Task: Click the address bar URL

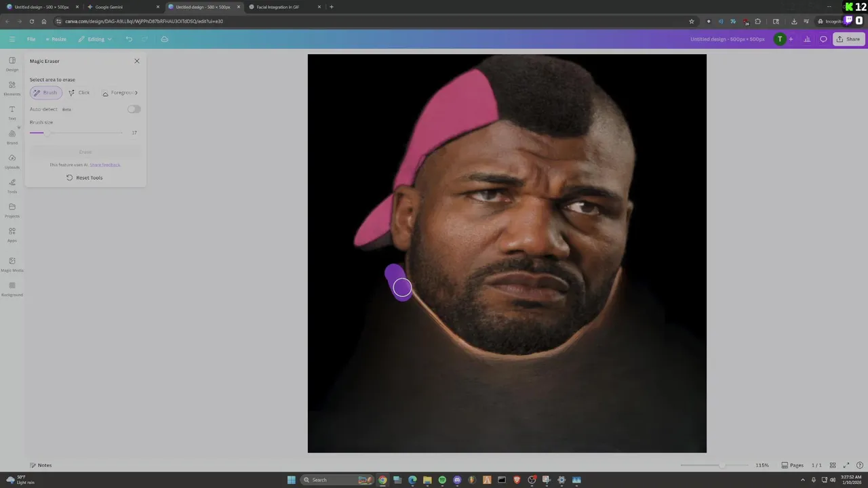Action: pyautogui.click(x=144, y=21)
